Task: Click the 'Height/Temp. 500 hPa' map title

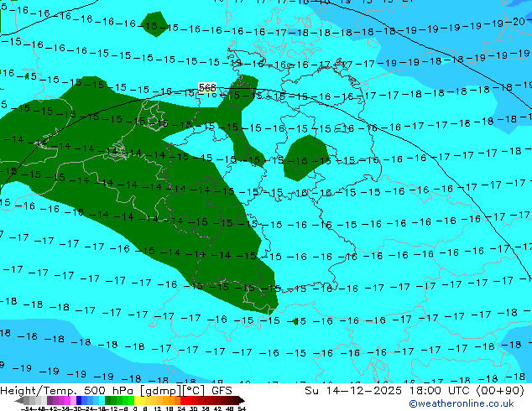Action: point(69,391)
